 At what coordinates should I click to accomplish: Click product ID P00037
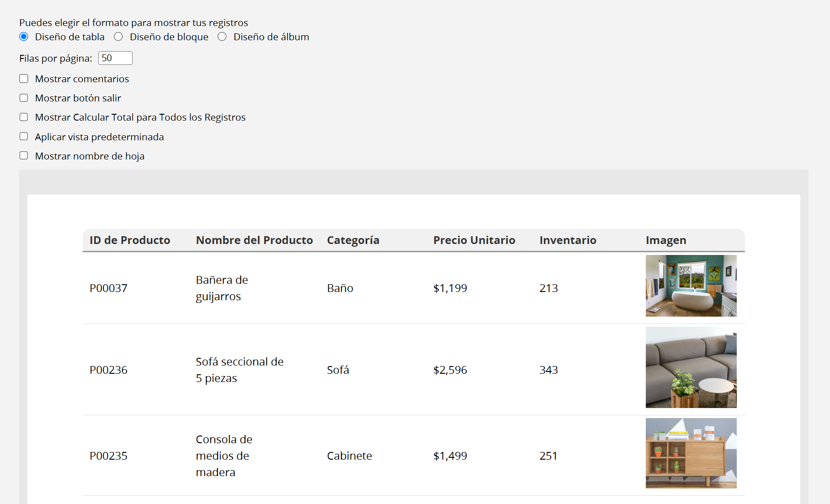click(x=108, y=288)
